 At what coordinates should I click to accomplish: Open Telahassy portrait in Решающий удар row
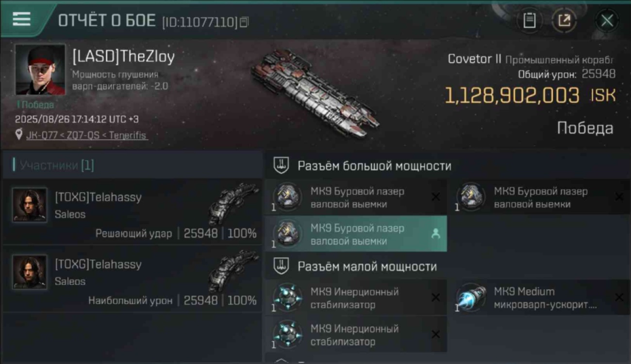[30, 205]
